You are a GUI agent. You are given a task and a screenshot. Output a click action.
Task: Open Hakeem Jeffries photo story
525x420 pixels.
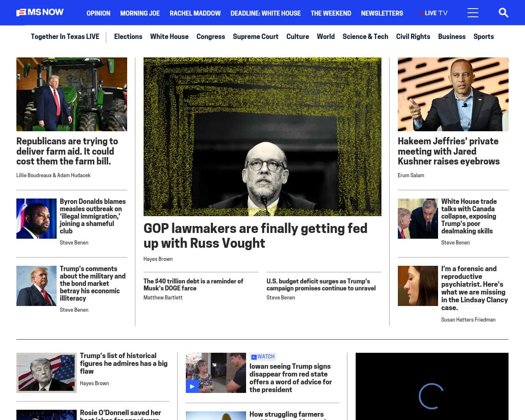point(453,94)
